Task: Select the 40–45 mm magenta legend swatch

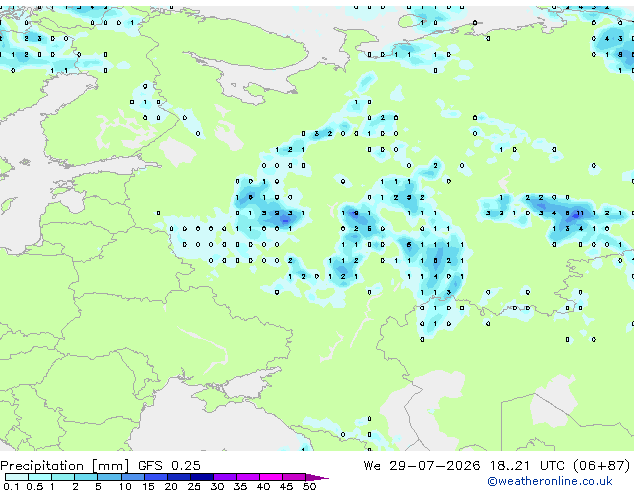Action: (271, 477)
